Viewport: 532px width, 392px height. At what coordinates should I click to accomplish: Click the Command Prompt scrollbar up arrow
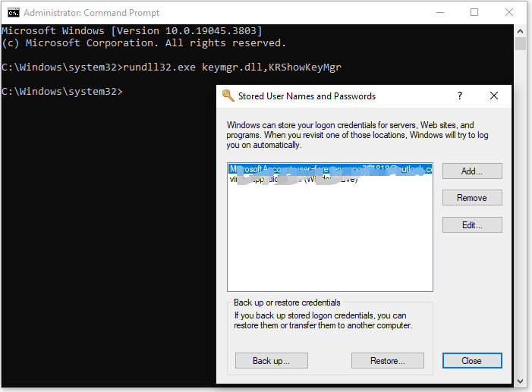click(520, 31)
